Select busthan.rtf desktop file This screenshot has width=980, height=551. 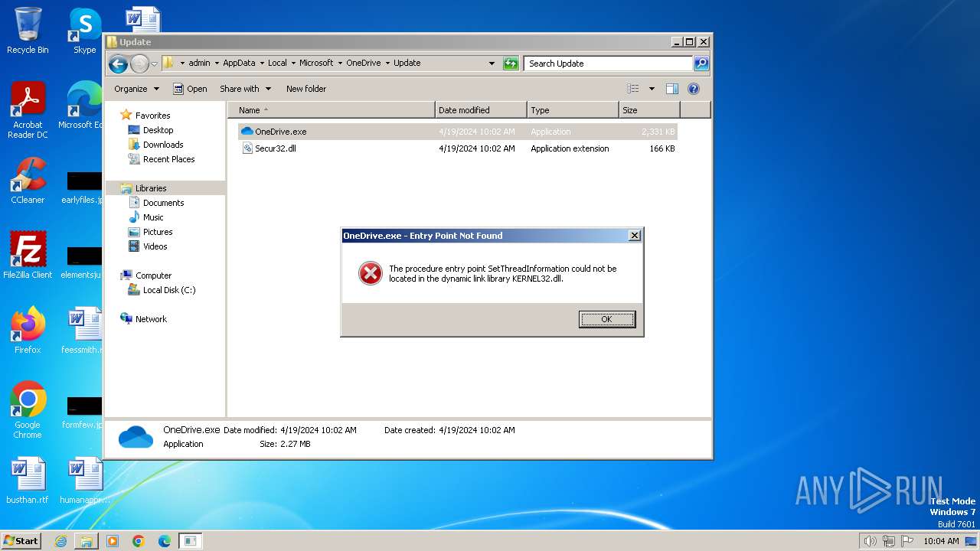[28, 481]
